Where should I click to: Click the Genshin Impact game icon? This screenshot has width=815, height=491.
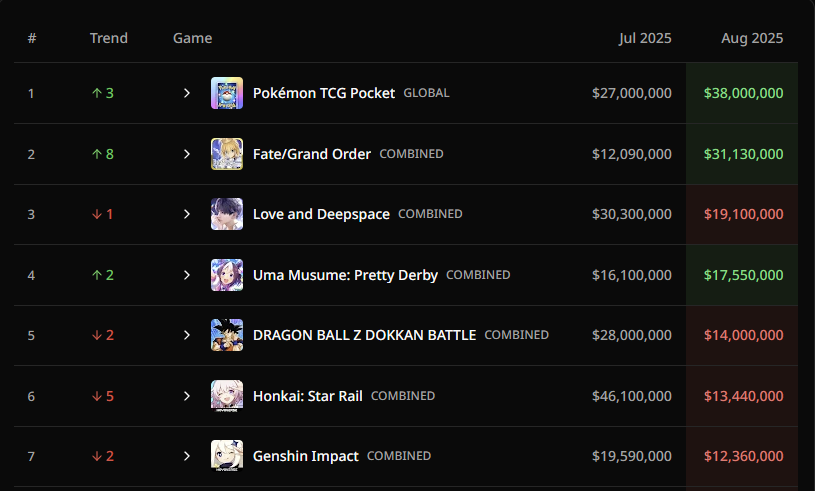pyautogui.click(x=227, y=456)
